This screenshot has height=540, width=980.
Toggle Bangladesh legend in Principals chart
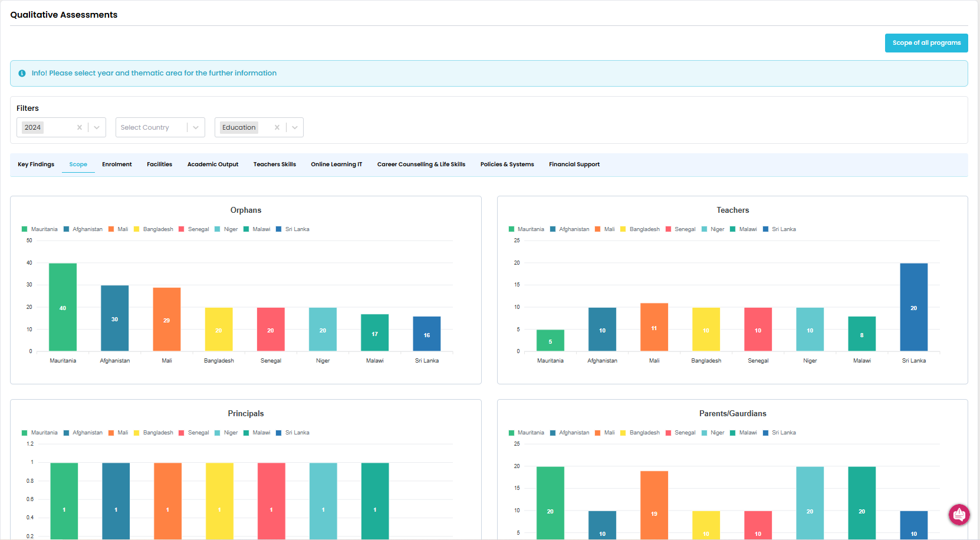[153, 433]
